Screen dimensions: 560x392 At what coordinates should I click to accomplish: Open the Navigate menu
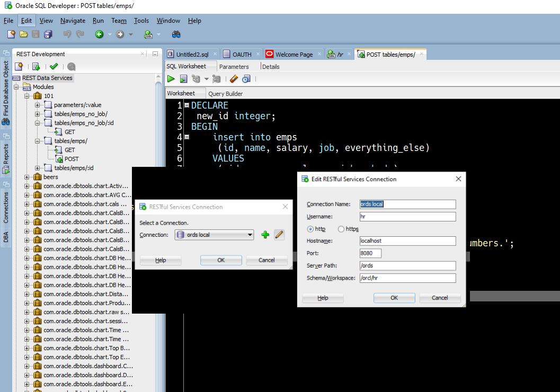pyautogui.click(x=73, y=21)
